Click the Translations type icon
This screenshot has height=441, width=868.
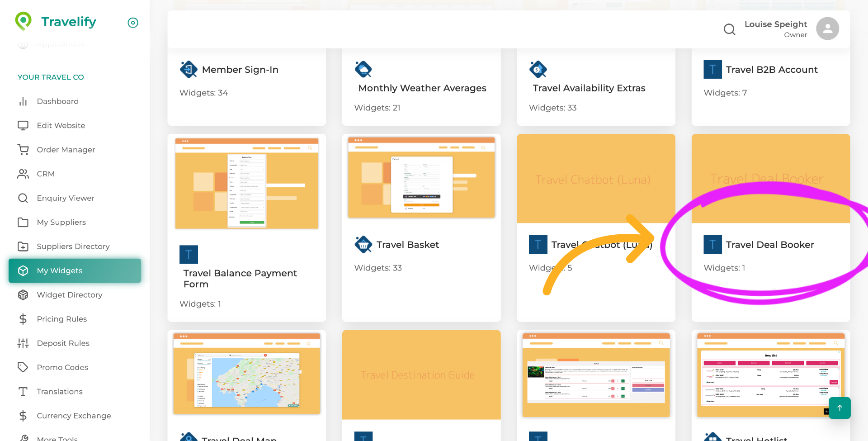pos(23,392)
